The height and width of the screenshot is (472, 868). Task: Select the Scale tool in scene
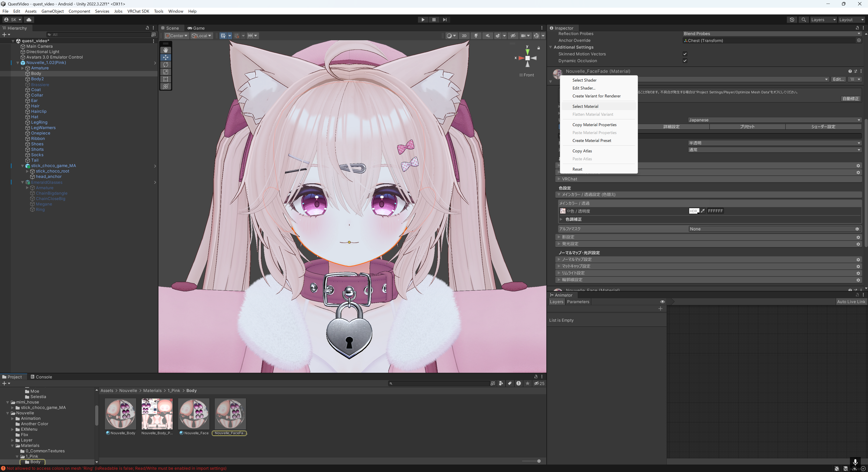(165, 72)
